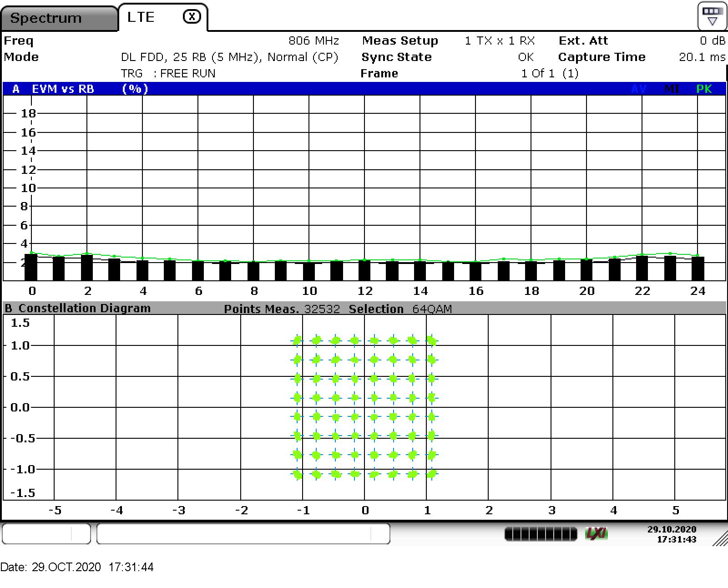This screenshot has width=728, height=588.
Task: Click the PK trace legend label
Action: click(704, 89)
